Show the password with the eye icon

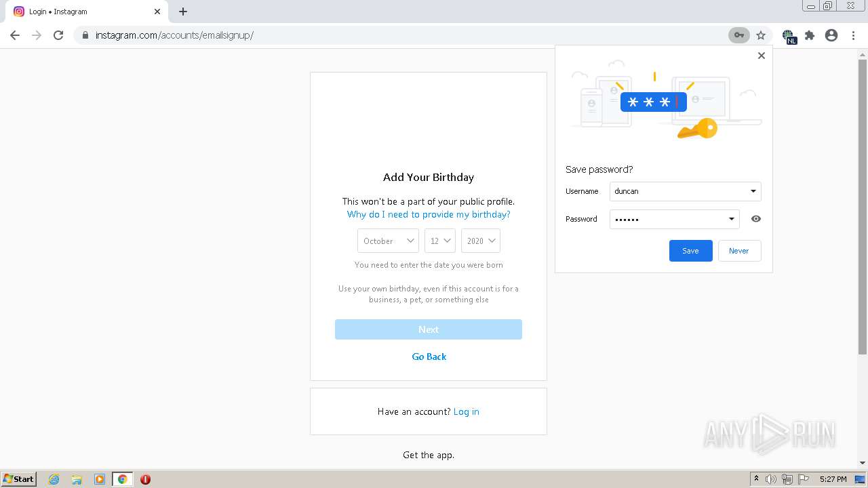point(756,219)
